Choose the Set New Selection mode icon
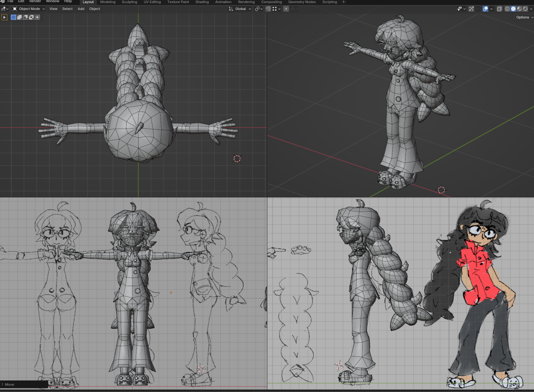 coord(13,17)
